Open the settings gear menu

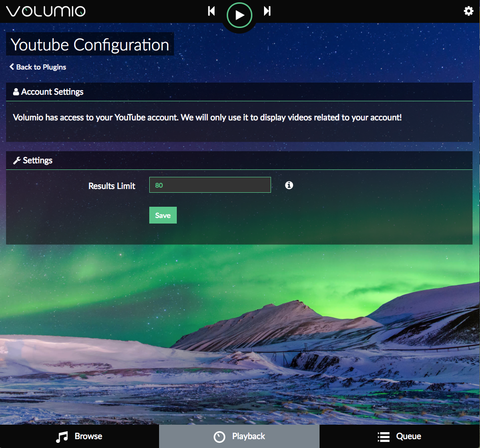tap(468, 11)
